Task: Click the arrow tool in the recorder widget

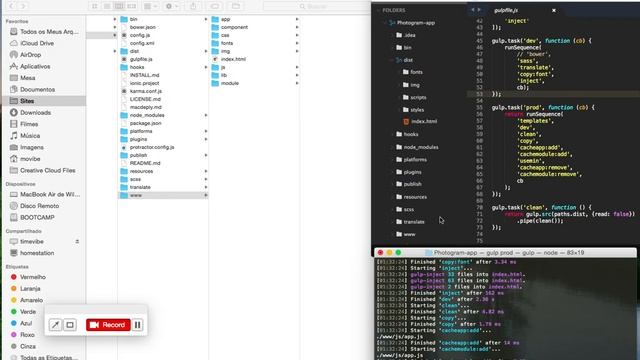Action: [55, 325]
